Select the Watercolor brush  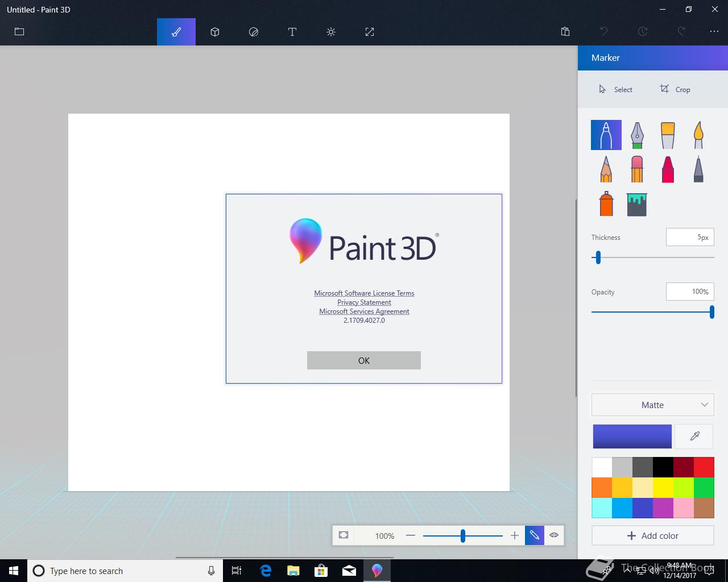click(x=698, y=135)
